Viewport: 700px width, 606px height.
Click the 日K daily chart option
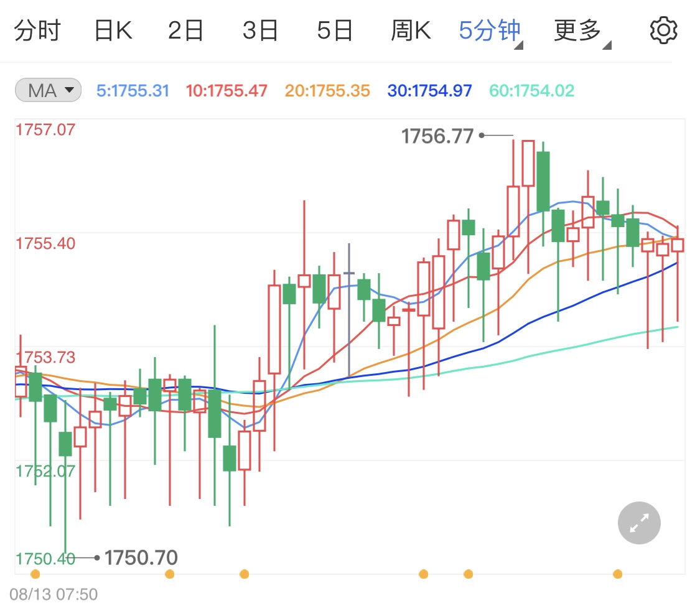pyautogui.click(x=114, y=29)
